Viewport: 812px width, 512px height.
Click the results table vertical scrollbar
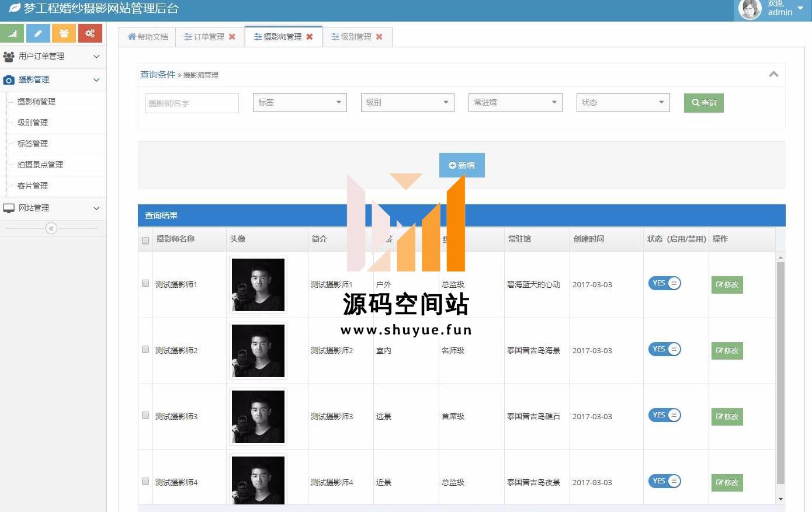780,374
